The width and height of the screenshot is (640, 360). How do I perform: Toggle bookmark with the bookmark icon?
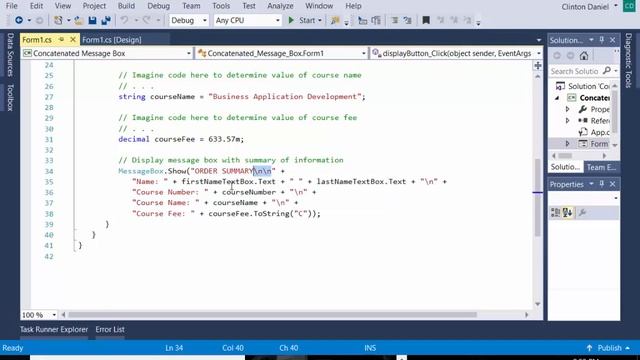coord(426,20)
